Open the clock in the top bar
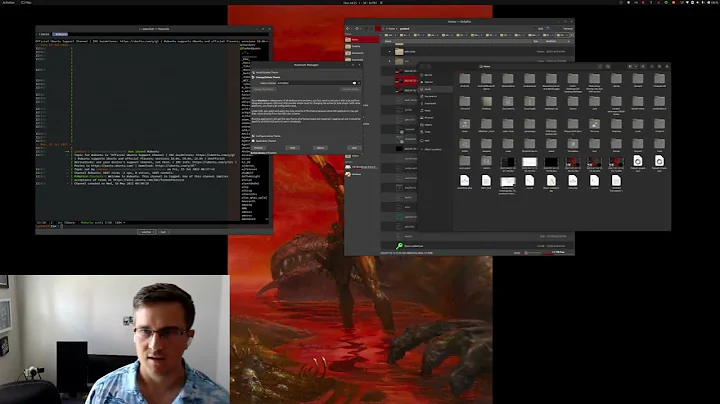This screenshot has width=720, height=404. pyautogui.click(x=360, y=2)
